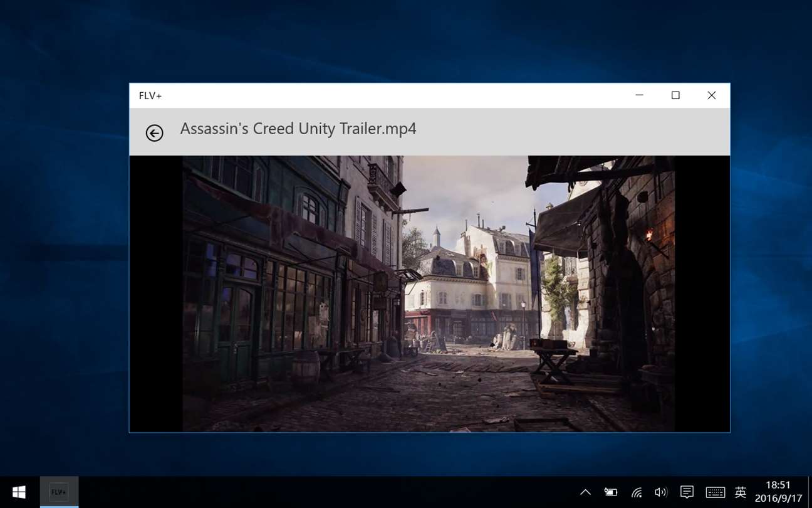Close the FLV+ window
This screenshot has height=508, width=812.
click(x=712, y=95)
